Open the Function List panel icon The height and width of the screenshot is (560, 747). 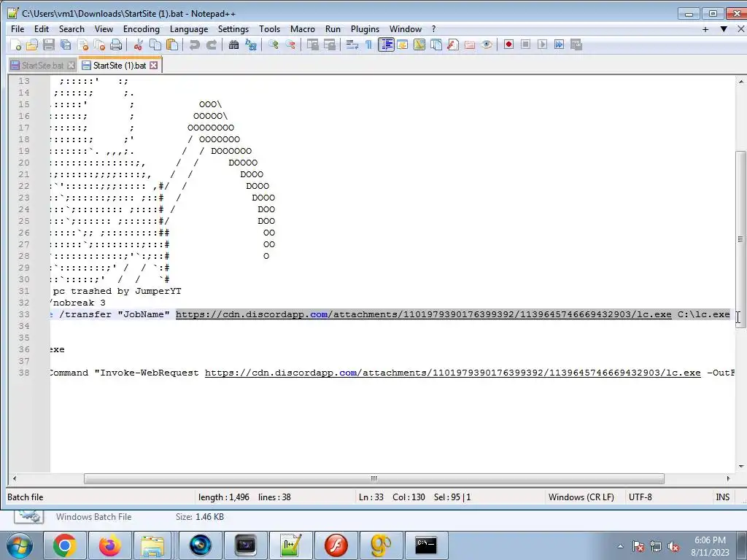click(452, 44)
